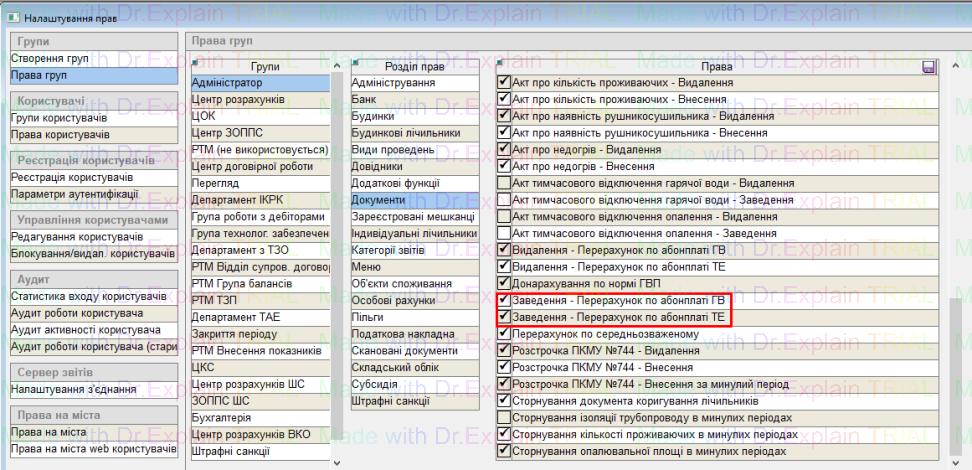The height and width of the screenshot is (470, 972).
Task: Open Статистика входу користувачів audit item
Action: [x=88, y=297]
